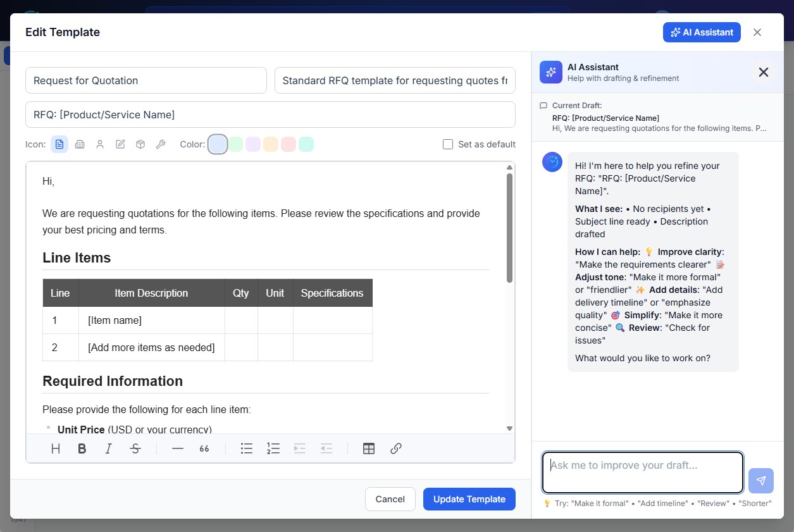Click the AI prompt input field
The height and width of the screenshot is (532, 794).
tap(642, 472)
